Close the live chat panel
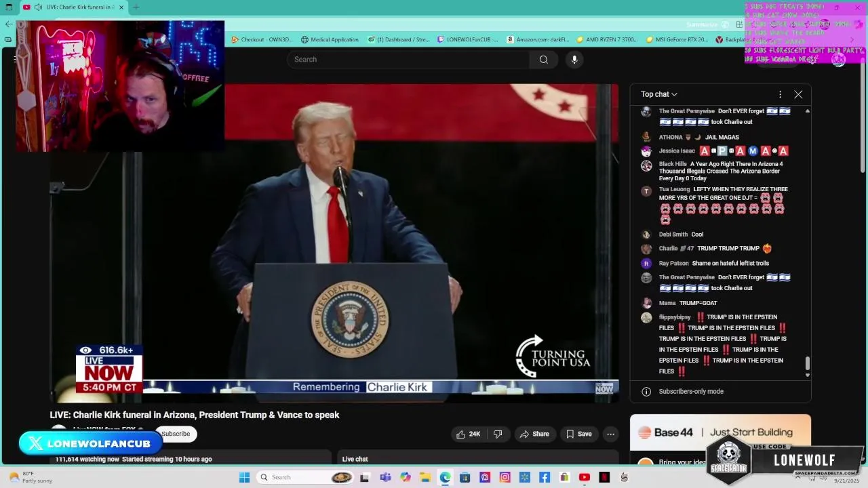The image size is (868, 488). (798, 94)
